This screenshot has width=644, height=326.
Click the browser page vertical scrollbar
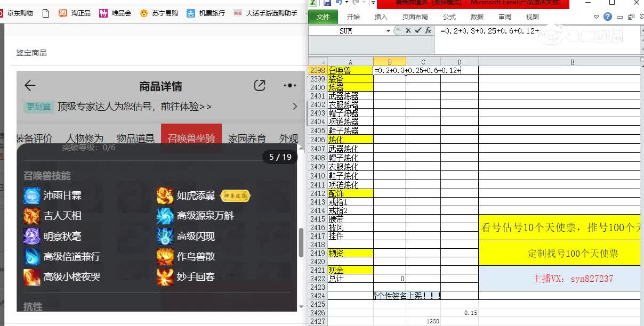[301, 242]
